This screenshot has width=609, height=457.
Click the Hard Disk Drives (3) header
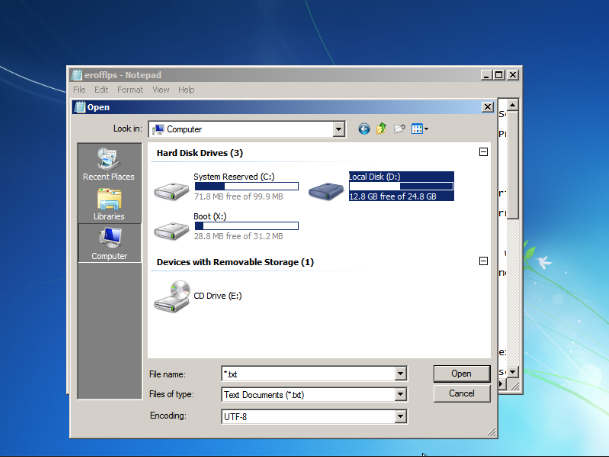(200, 153)
